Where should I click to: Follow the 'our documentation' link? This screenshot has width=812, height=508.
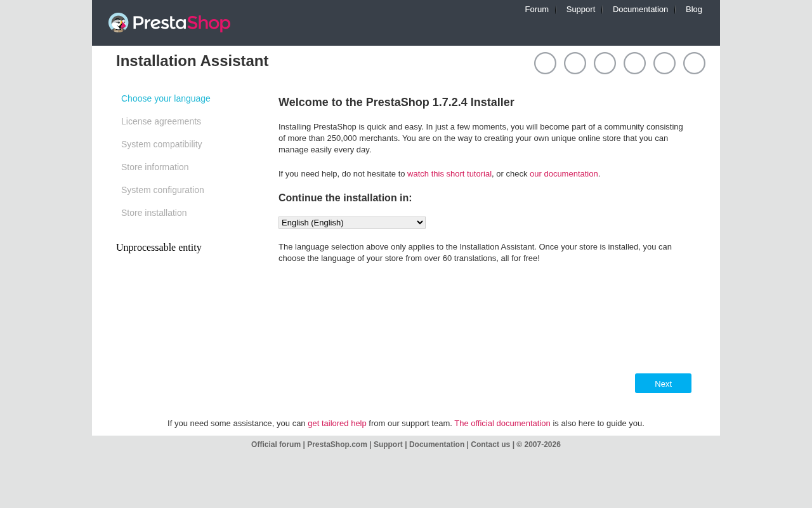[x=564, y=174]
